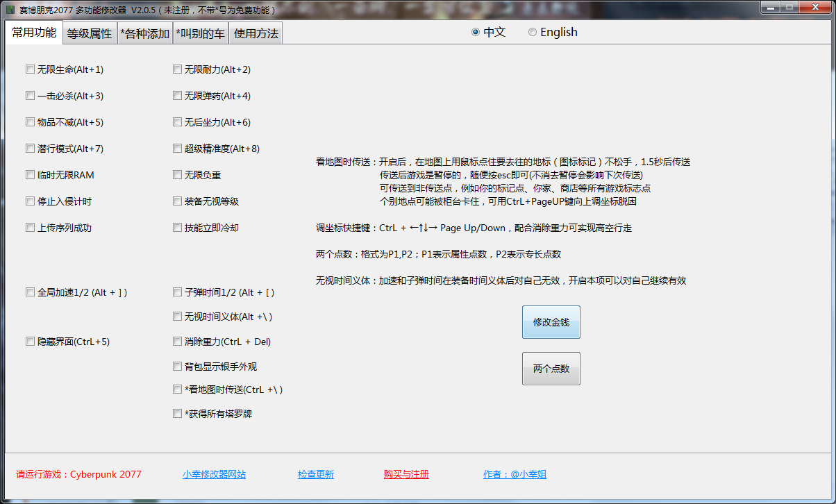Enable *获得所有塔罗牌 feature
This screenshot has width=836, height=504.
177,413
